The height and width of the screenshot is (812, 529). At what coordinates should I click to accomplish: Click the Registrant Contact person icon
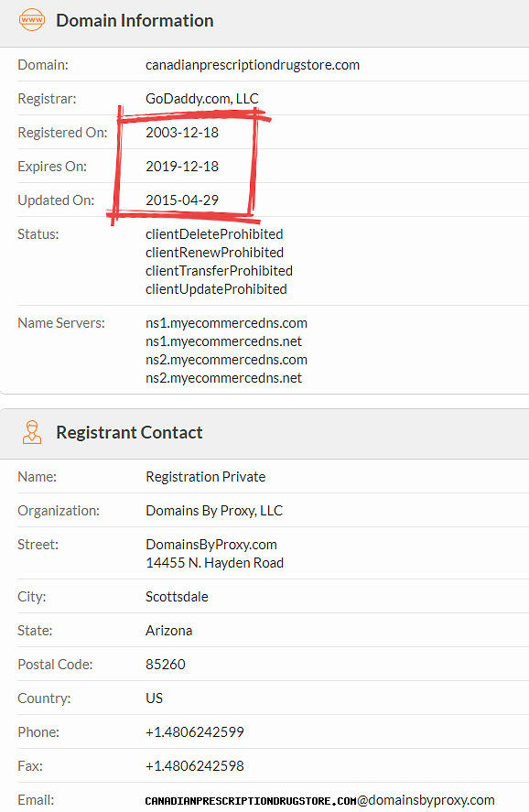32,432
